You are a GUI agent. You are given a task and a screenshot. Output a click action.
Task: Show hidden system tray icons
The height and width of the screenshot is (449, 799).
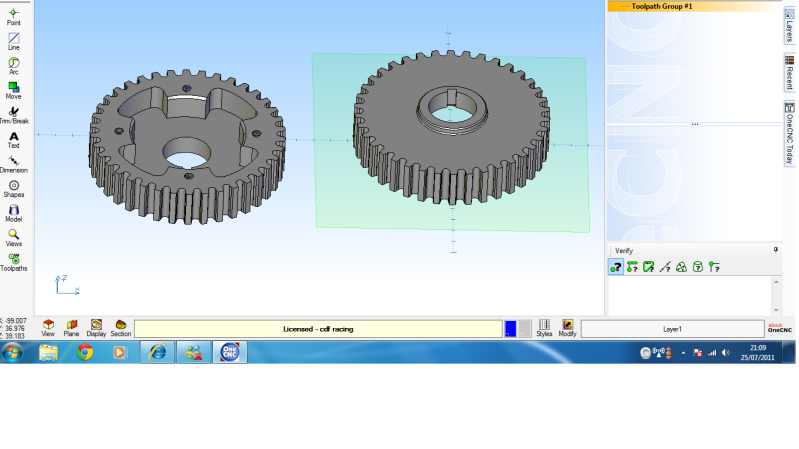[x=683, y=353]
